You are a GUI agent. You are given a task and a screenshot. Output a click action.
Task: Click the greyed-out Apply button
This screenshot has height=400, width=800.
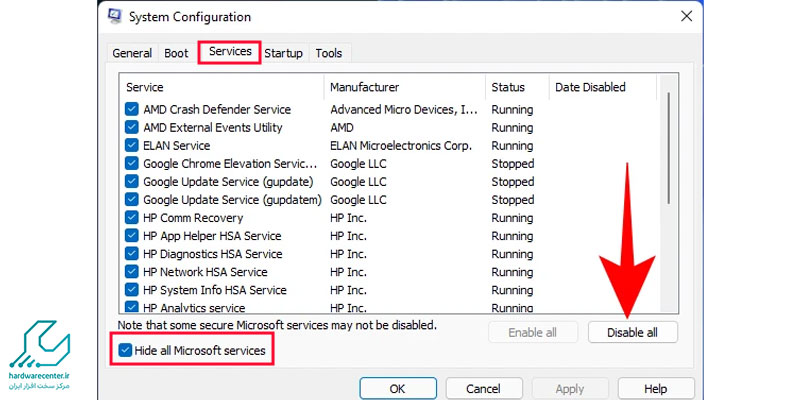570,389
